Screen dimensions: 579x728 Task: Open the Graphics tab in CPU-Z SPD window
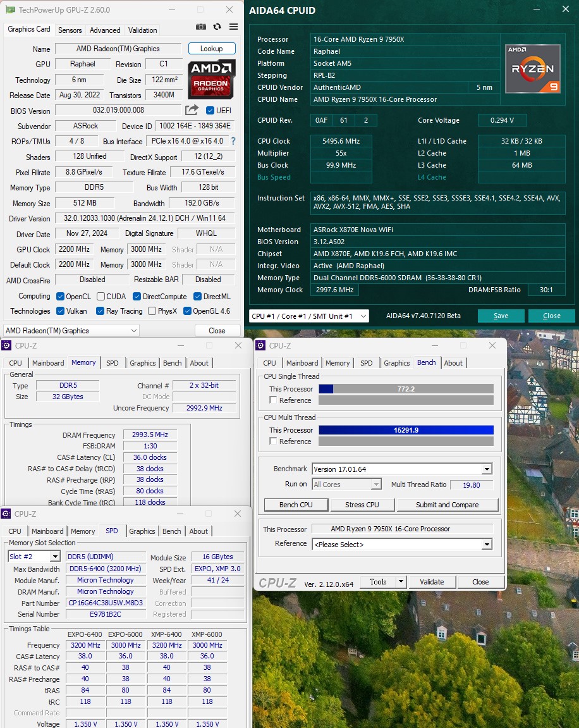click(142, 531)
